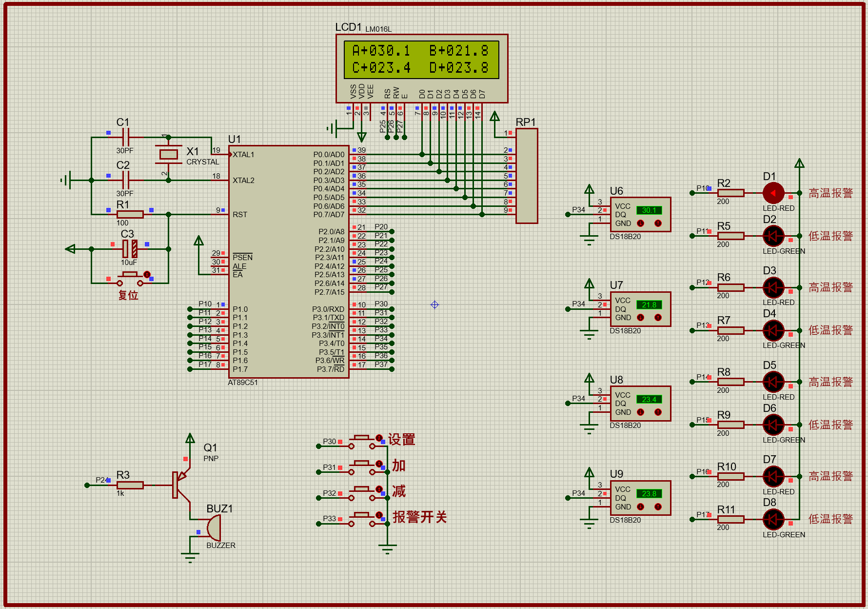Toggle the latch circle on the 加 button
Viewport: 868px width, 609px height.
[x=379, y=464]
